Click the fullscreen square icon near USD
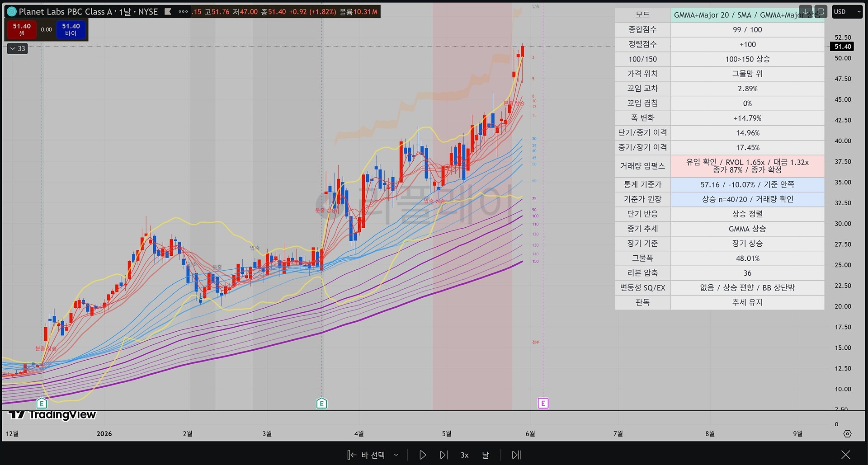Viewport: 868px width, 465px height. pyautogui.click(x=821, y=11)
